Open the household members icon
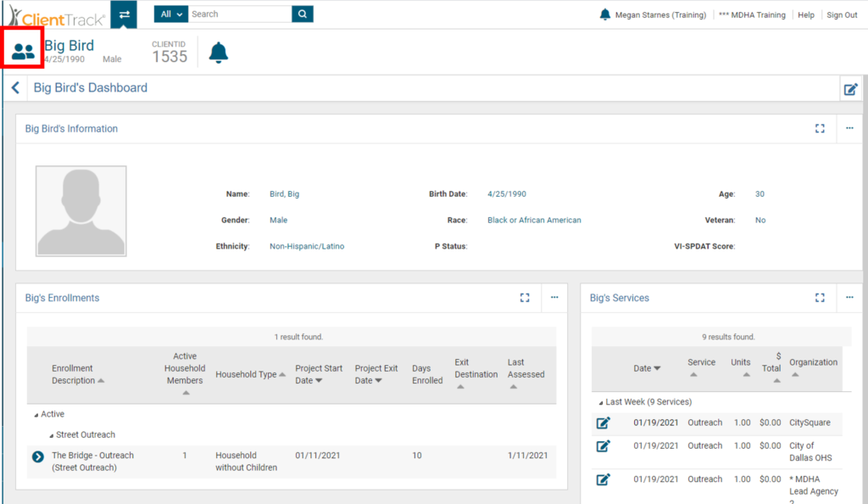 [x=23, y=51]
